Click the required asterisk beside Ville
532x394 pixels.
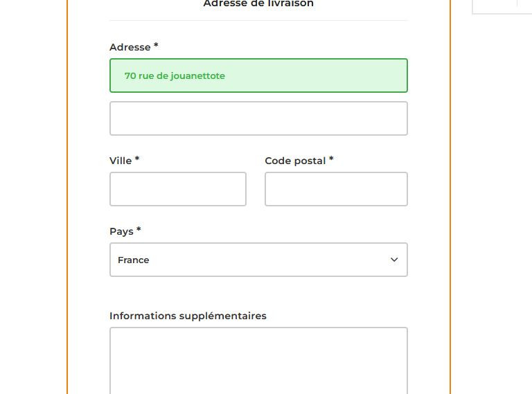coord(137,159)
